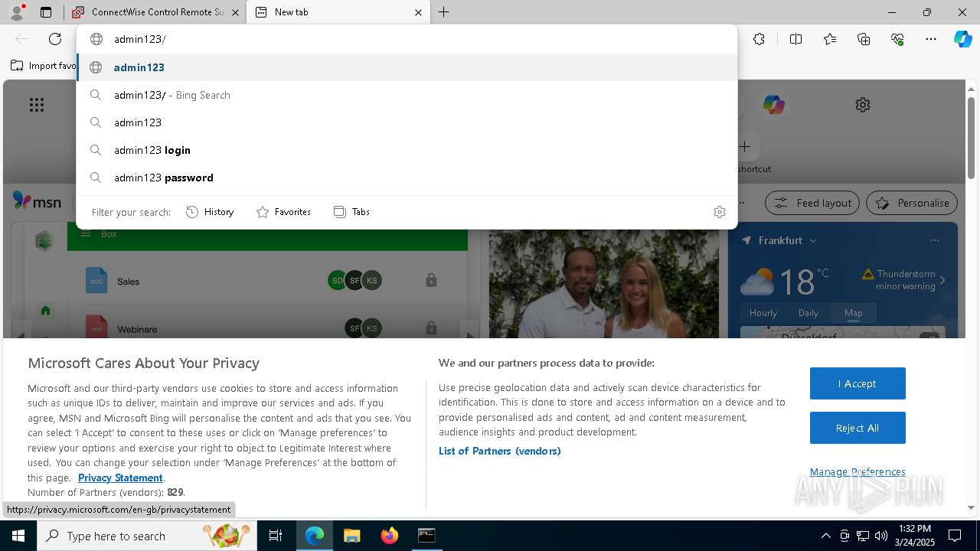980x551 pixels.
Task: Show hidden system tray icons
Action: 825,536
